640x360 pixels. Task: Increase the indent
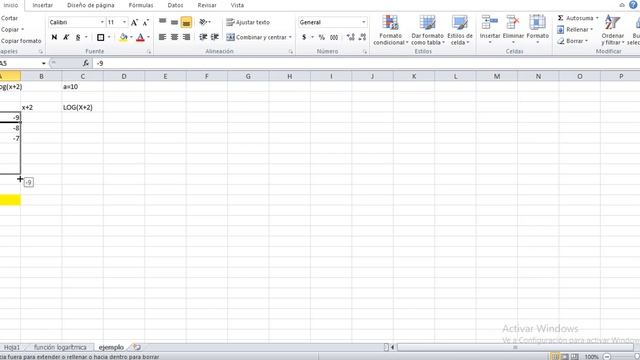215,37
